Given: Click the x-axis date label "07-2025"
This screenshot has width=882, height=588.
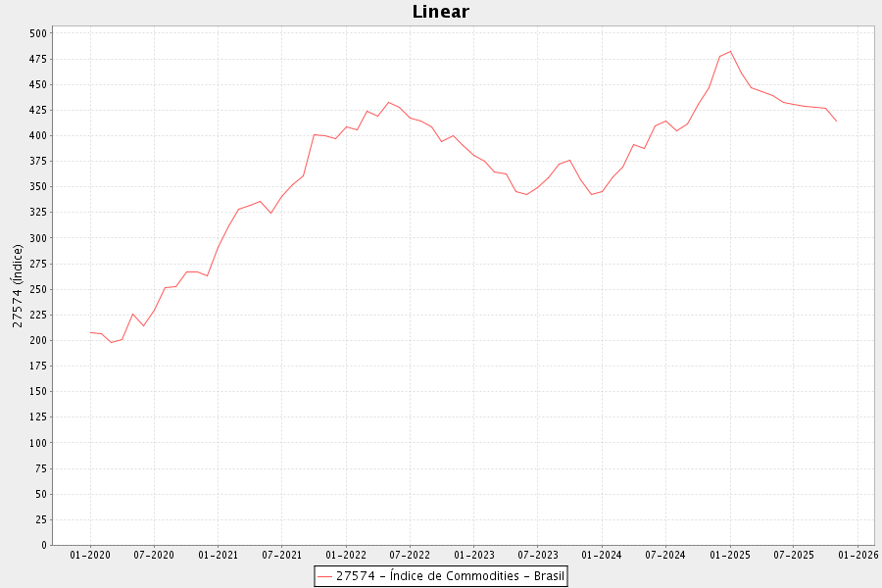Looking at the screenshot, I should 794,556.
